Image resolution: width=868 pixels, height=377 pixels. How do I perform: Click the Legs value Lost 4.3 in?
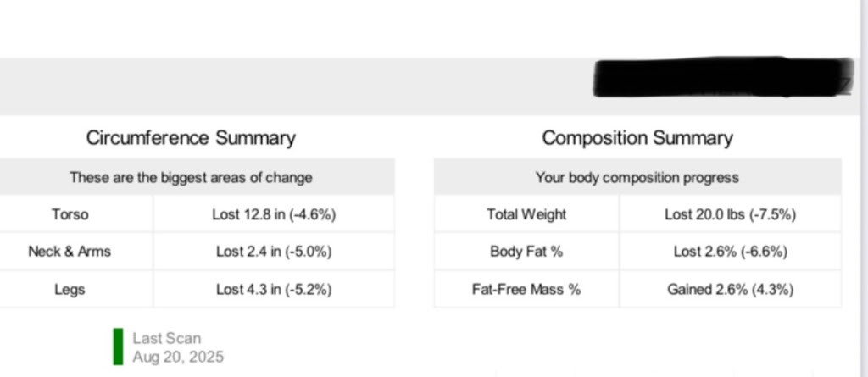pyautogui.click(x=274, y=289)
